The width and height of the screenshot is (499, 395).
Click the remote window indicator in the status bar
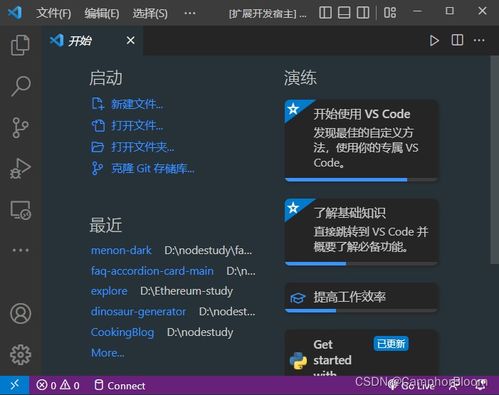coord(15,386)
